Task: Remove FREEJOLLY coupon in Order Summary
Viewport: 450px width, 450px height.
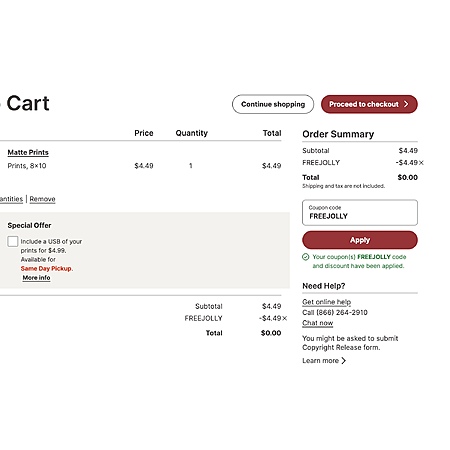Action: (421, 163)
